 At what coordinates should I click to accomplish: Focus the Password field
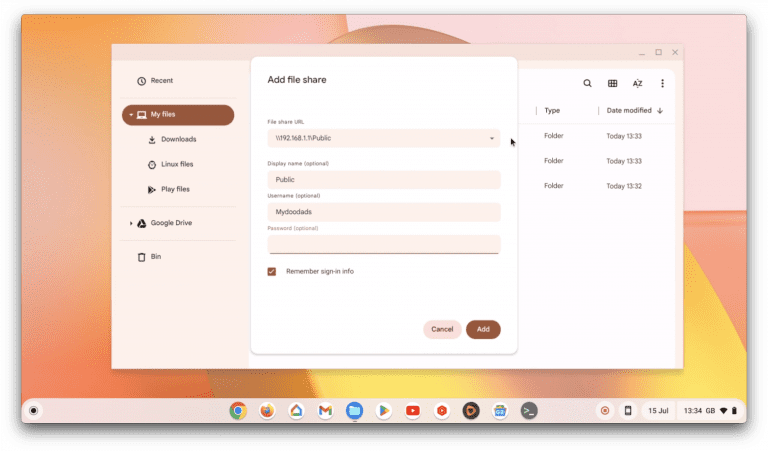point(384,244)
